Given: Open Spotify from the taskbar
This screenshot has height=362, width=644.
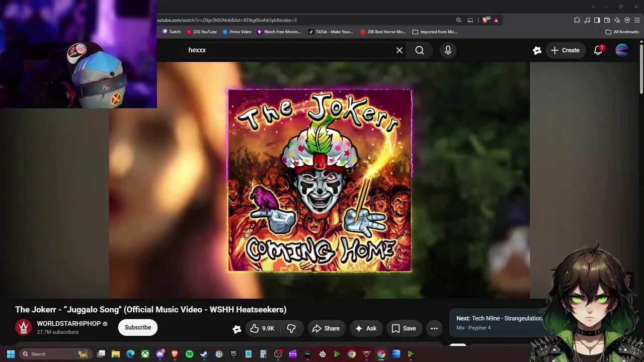Looking at the screenshot, I should [x=189, y=354].
